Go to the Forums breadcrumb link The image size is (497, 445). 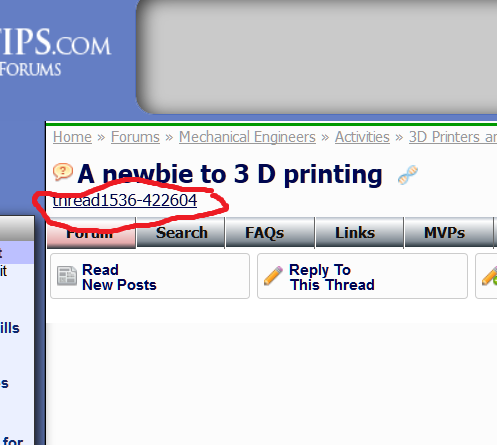135,137
